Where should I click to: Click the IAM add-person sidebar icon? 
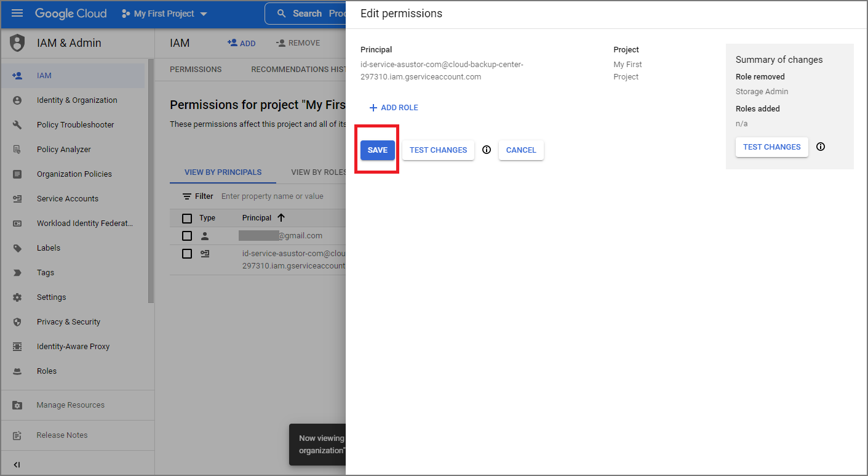click(17, 76)
